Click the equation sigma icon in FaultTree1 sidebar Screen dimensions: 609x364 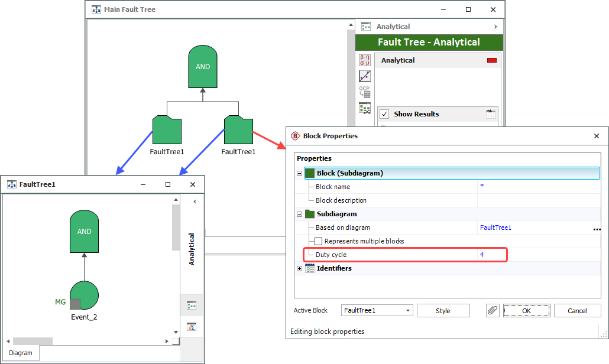pyautogui.click(x=192, y=327)
